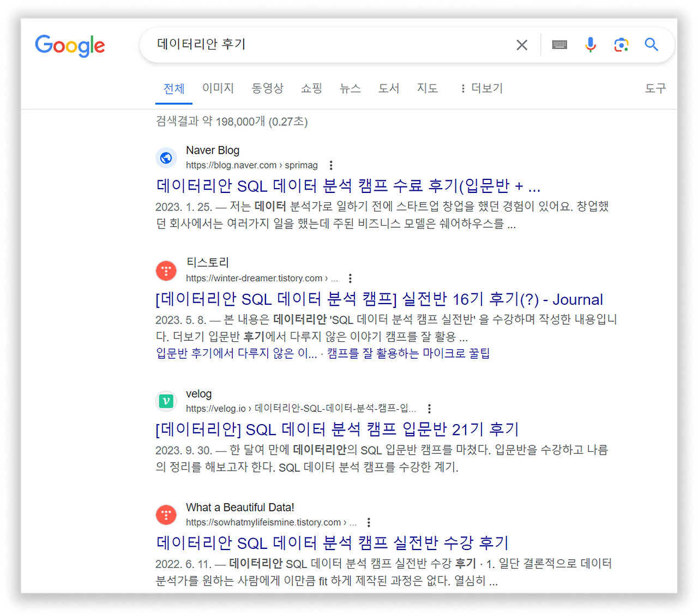Expand the 더보기 menu

point(482,88)
